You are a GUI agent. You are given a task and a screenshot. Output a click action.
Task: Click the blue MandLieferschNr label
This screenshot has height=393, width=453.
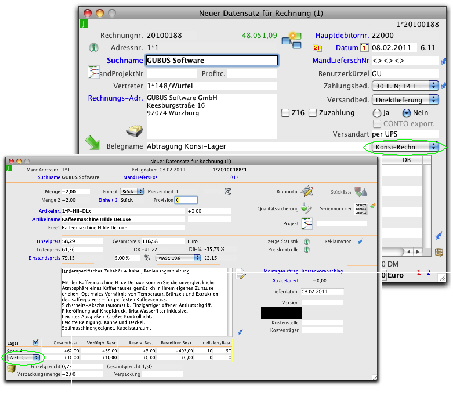pos(341,61)
